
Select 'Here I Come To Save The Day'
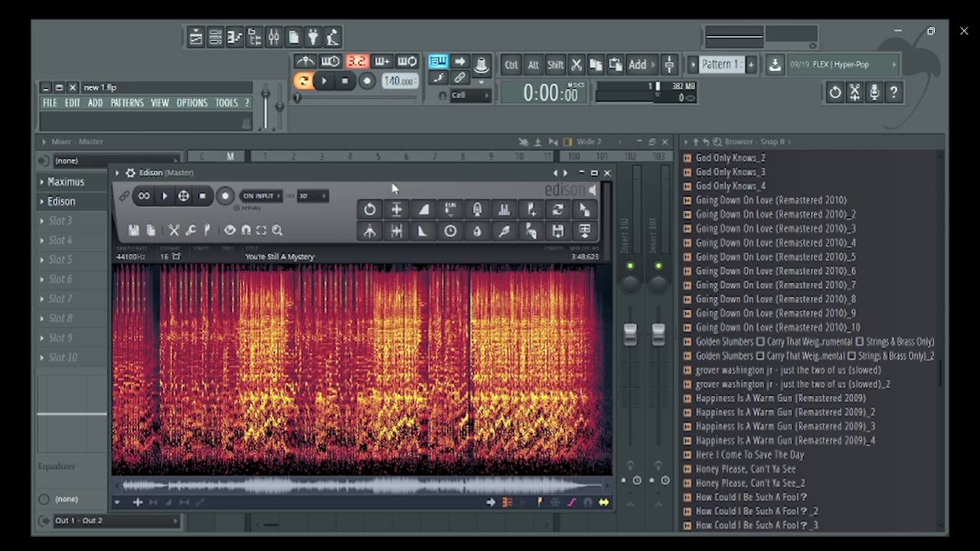point(750,455)
